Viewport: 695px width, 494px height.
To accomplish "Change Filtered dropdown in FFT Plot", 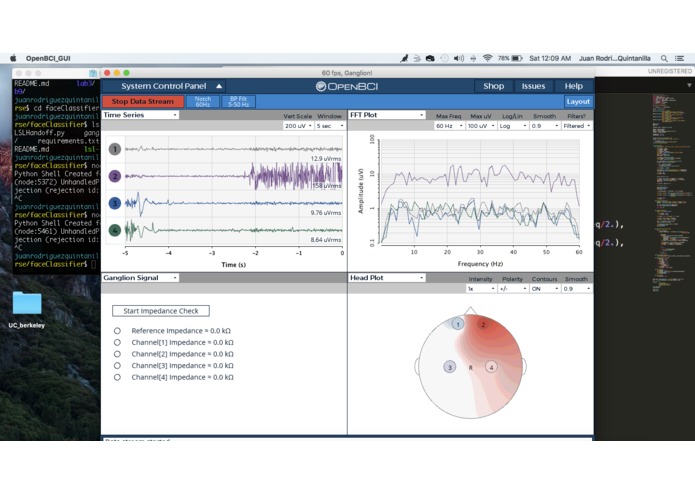I will pos(576,126).
